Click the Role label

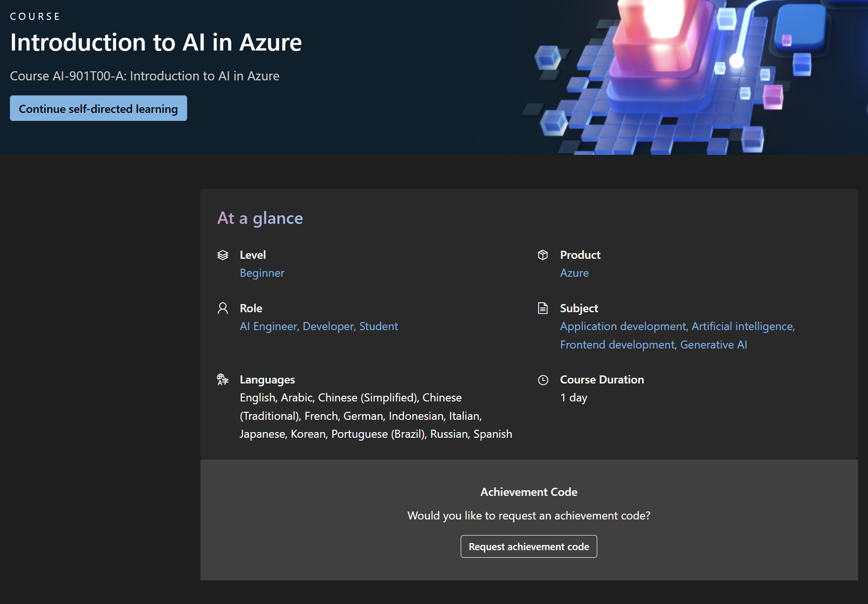pos(251,308)
